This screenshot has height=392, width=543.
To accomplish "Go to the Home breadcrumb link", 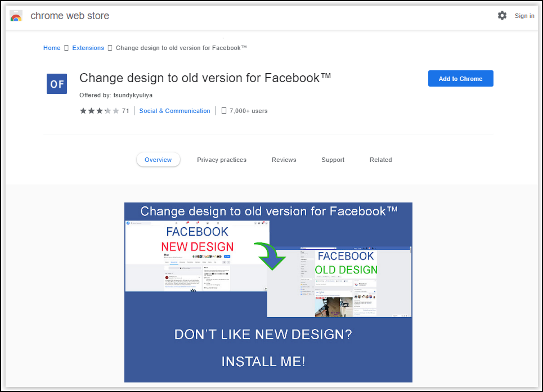I will [52, 48].
